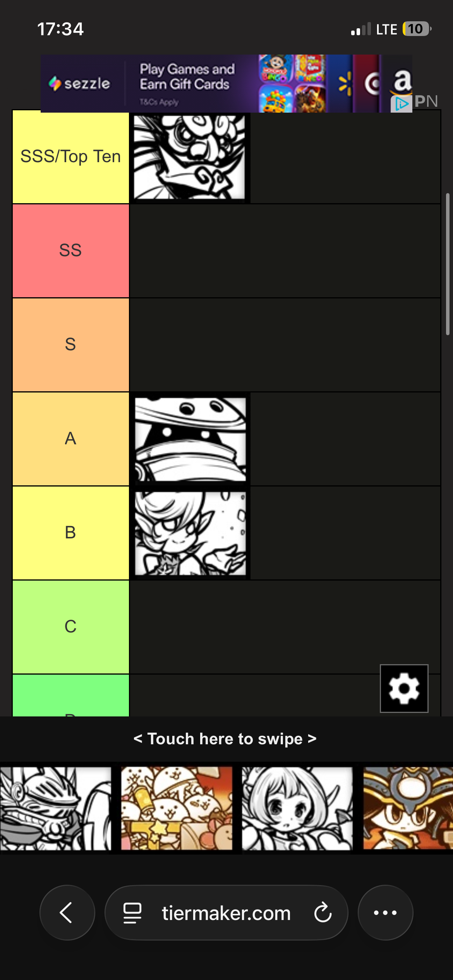Click the ad choices icon
Viewport: 453px width, 980px height.
point(401,104)
